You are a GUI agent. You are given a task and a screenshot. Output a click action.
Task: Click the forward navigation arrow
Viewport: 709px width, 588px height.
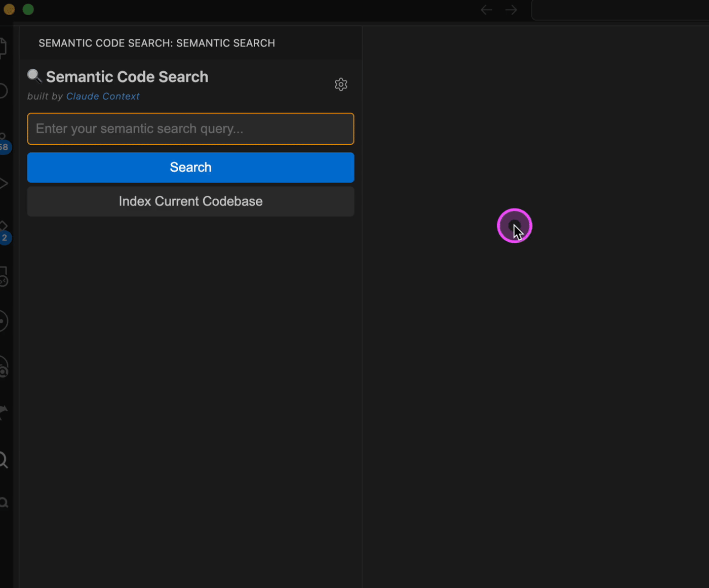click(510, 9)
